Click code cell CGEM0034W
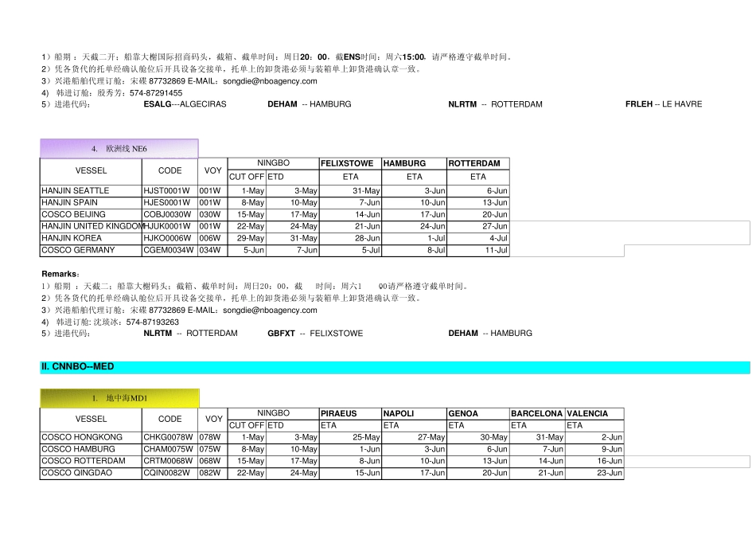 (170, 250)
